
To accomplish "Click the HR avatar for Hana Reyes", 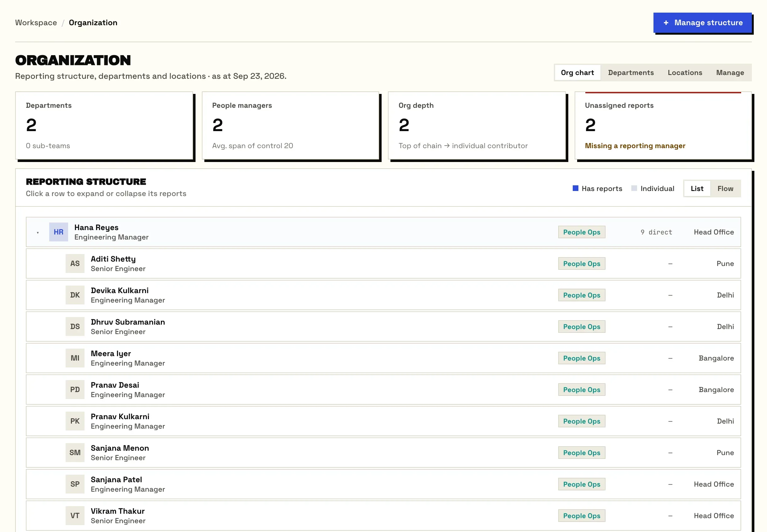I will point(58,232).
